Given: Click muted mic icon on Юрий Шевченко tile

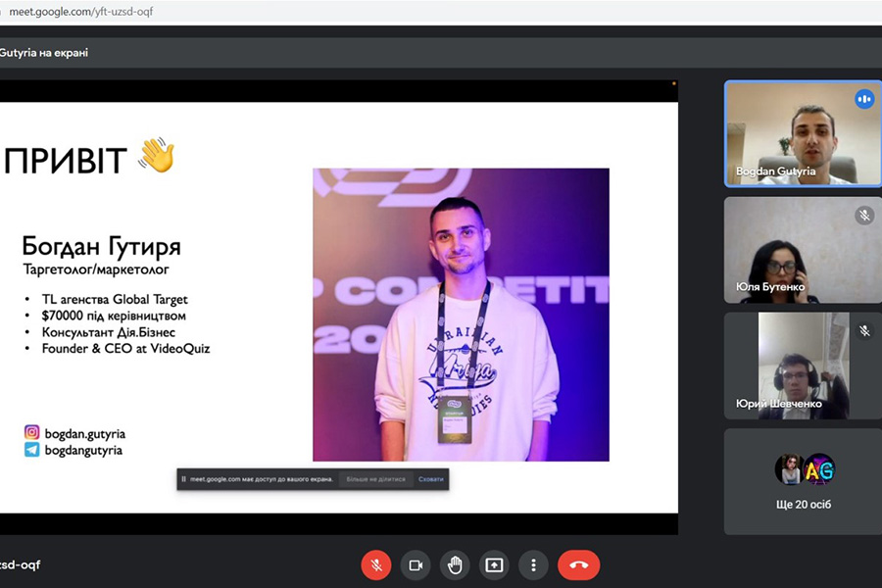Looking at the screenshot, I should pyautogui.click(x=864, y=331).
